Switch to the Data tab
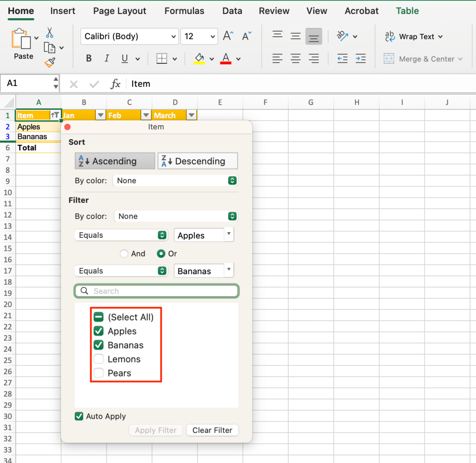Image resolution: width=476 pixels, height=463 pixels. tap(232, 11)
